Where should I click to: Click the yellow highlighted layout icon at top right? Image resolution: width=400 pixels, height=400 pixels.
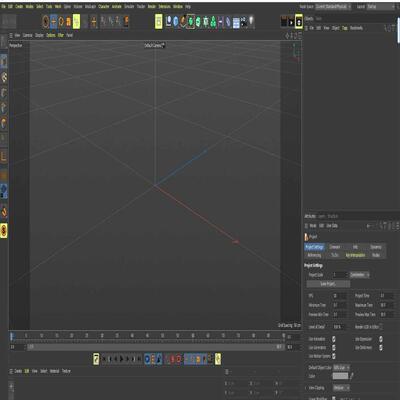(x=299, y=21)
